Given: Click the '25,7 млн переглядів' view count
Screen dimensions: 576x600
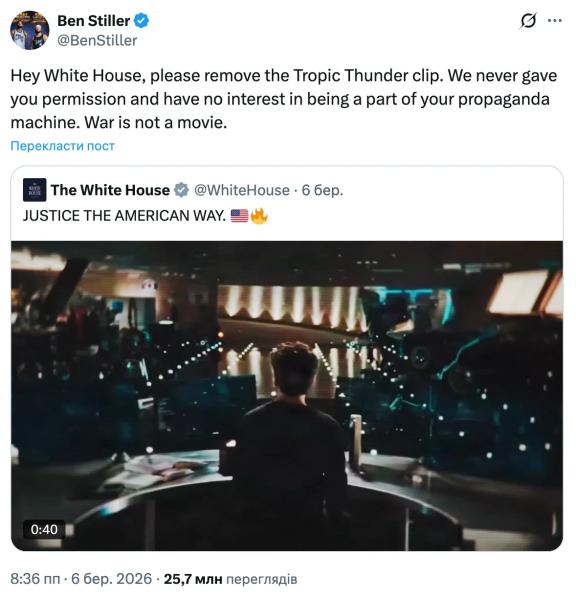Looking at the screenshot, I should click(230, 579).
